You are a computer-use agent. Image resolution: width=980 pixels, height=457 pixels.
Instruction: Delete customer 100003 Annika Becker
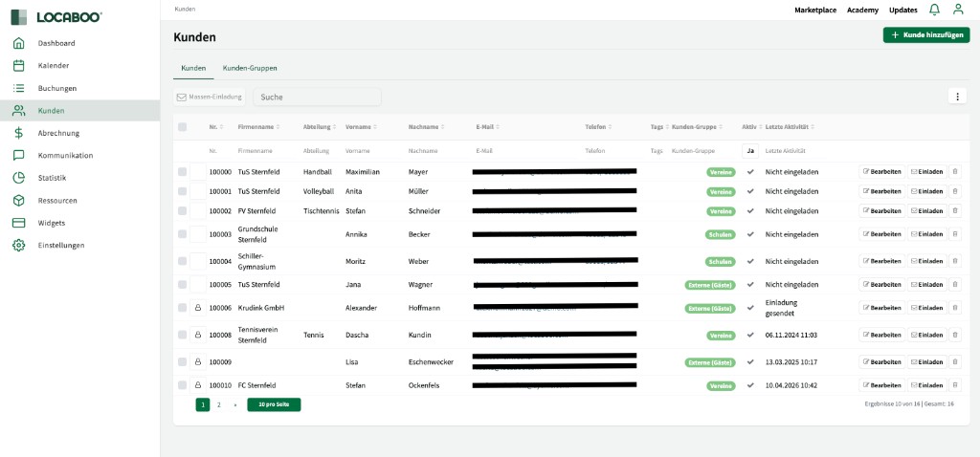pyautogui.click(x=955, y=234)
